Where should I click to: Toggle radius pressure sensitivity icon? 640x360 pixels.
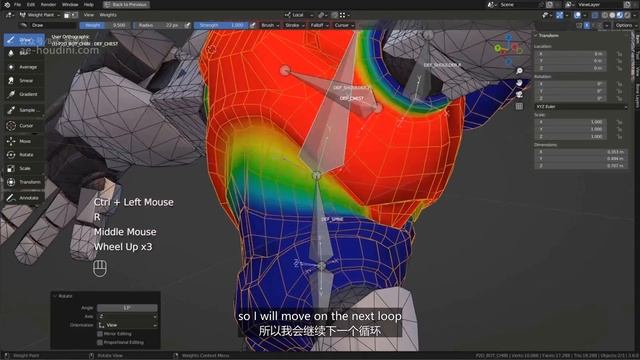coord(187,25)
